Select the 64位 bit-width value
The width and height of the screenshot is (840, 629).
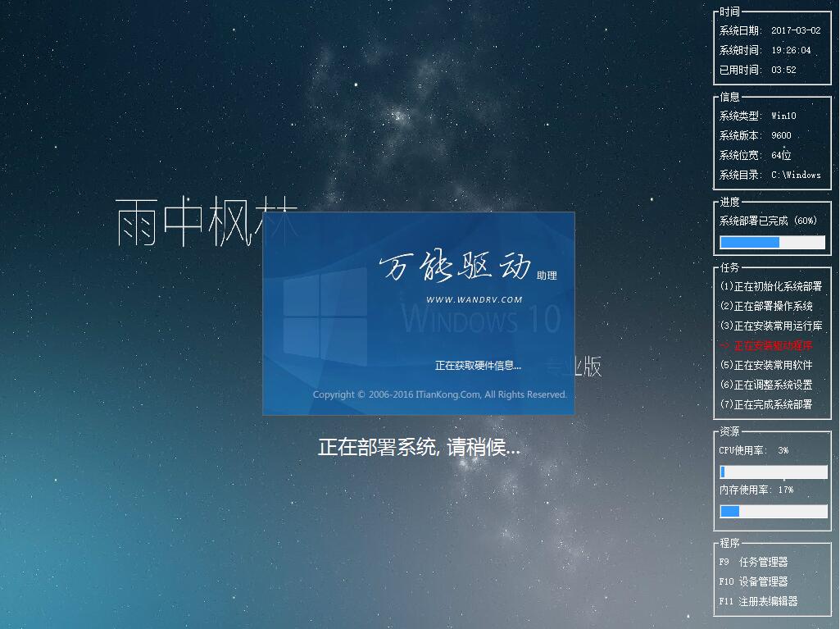click(x=781, y=156)
